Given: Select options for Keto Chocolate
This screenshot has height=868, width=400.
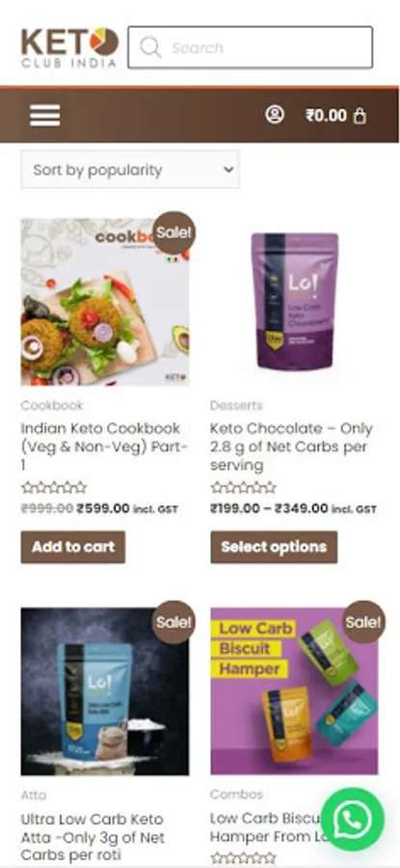Looking at the screenshot, I should coord(274,547).
